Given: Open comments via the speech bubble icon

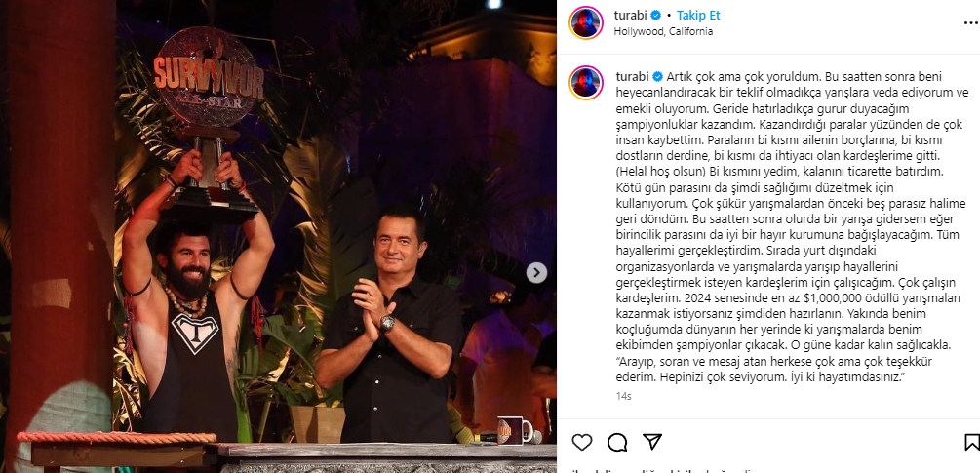Looking at the screenshot, I should click(x=617, y=443).
